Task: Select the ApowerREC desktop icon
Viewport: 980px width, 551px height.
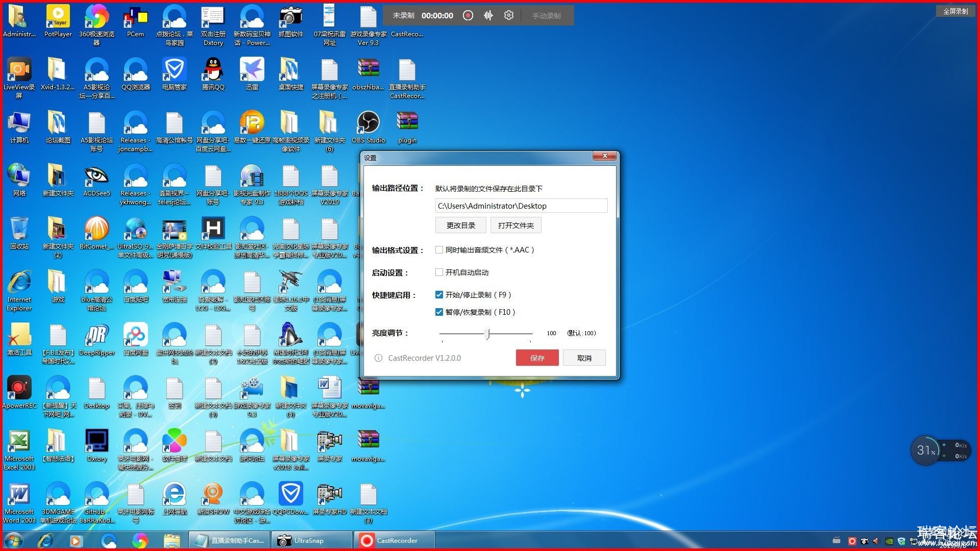Action: point(19,393)
